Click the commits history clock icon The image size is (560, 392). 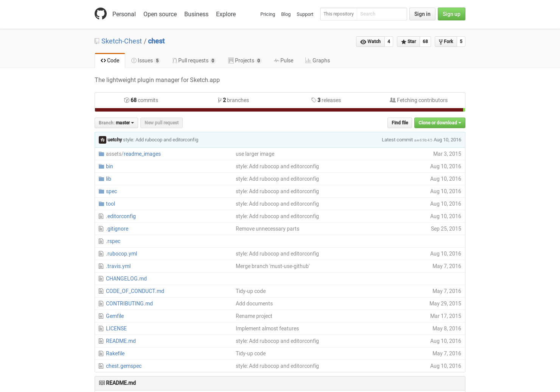coord(127,100)
